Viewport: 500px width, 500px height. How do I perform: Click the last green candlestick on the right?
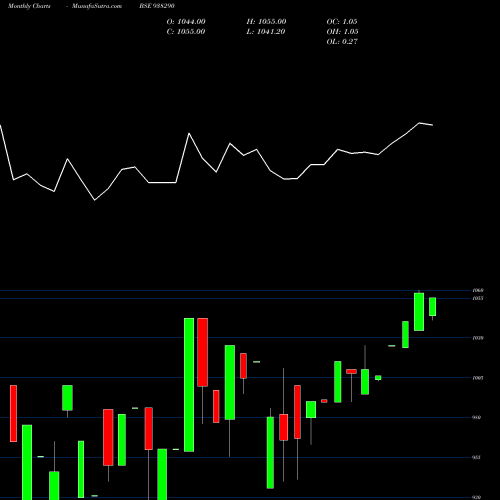click(x=432, y=307)
